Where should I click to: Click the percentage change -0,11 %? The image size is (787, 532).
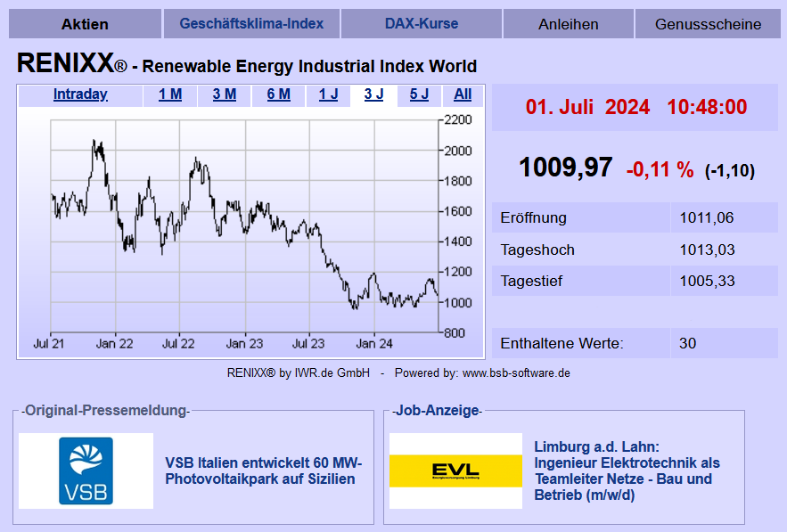660,169
